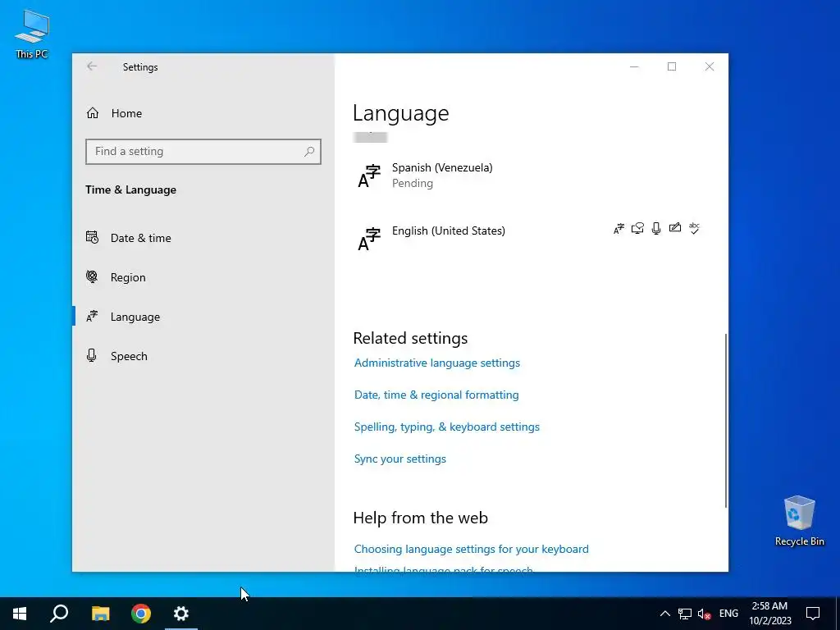Screen dimensions: 840x630
Task: Click the Spanish (Venezuela) language icon
Action: [369, 176]
